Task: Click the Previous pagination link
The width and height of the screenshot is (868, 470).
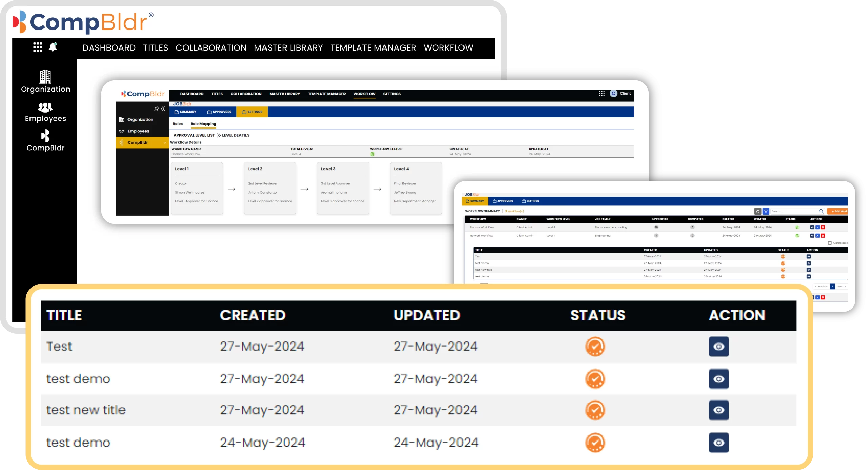Action: (x=822, y=287)
